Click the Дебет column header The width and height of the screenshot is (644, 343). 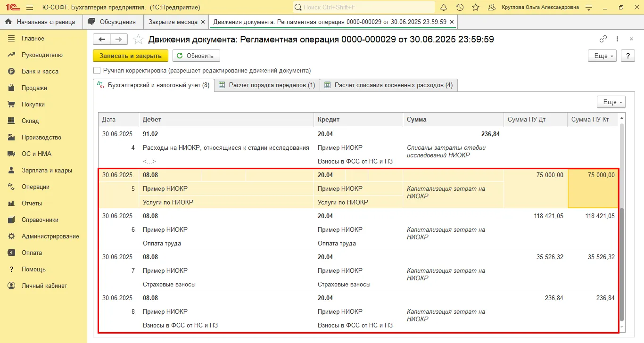pos(226,120)
